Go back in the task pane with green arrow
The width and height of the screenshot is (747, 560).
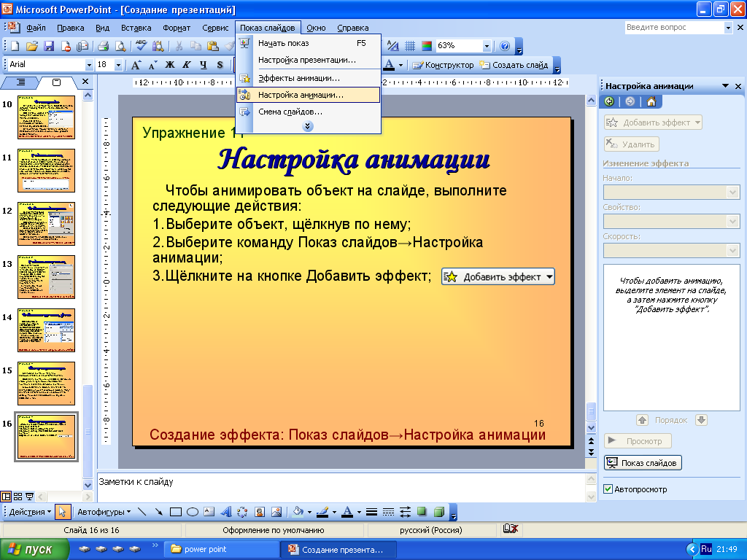609,101
